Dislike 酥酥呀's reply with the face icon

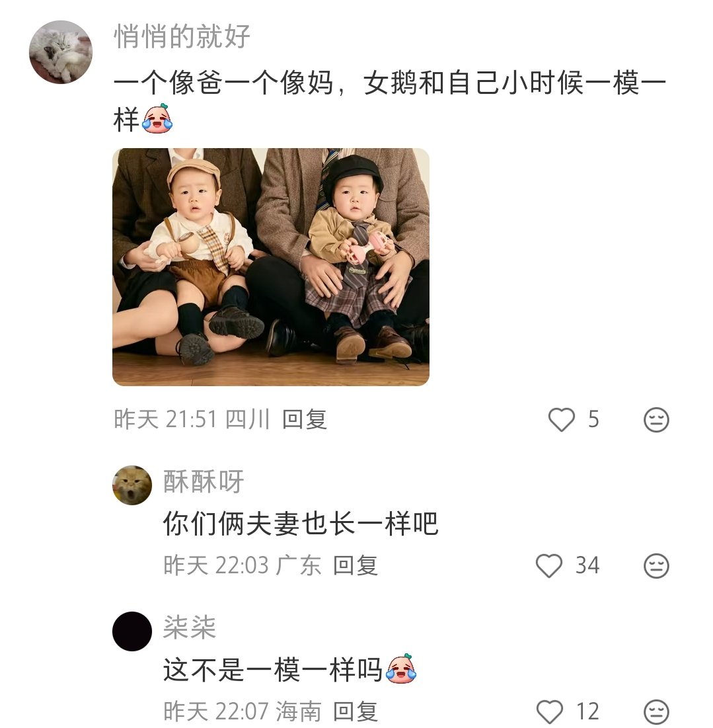click(656, 565)
